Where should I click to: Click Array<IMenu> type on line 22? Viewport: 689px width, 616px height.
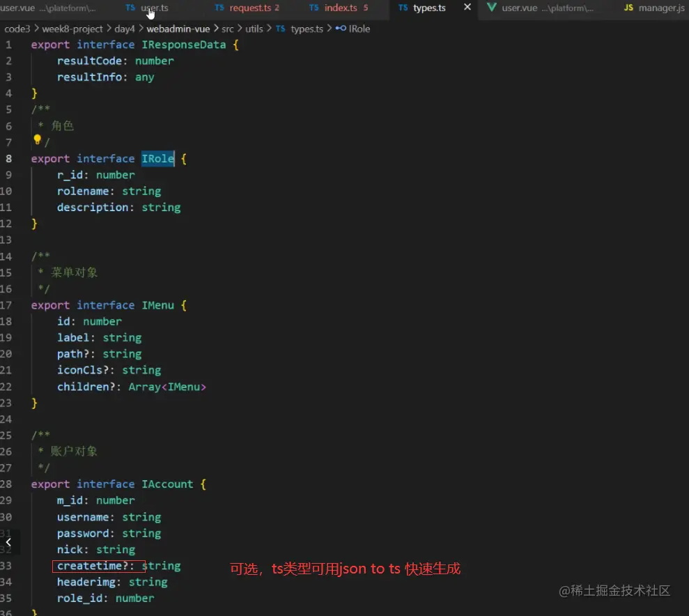167,387
